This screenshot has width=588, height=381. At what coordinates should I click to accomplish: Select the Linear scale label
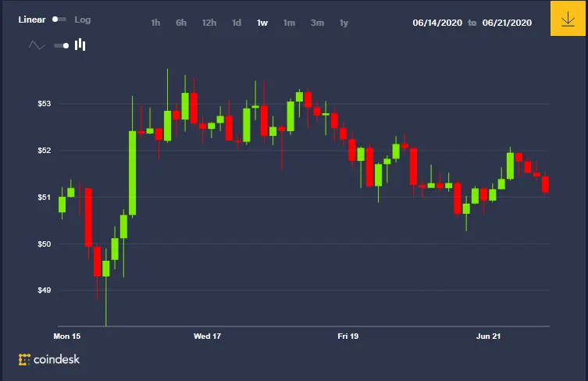point(32,20)
